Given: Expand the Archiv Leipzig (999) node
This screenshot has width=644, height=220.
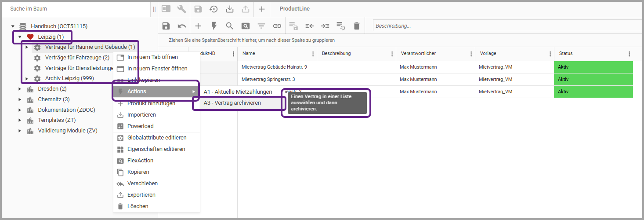Looking at the screenshot, I should [27, 79].
